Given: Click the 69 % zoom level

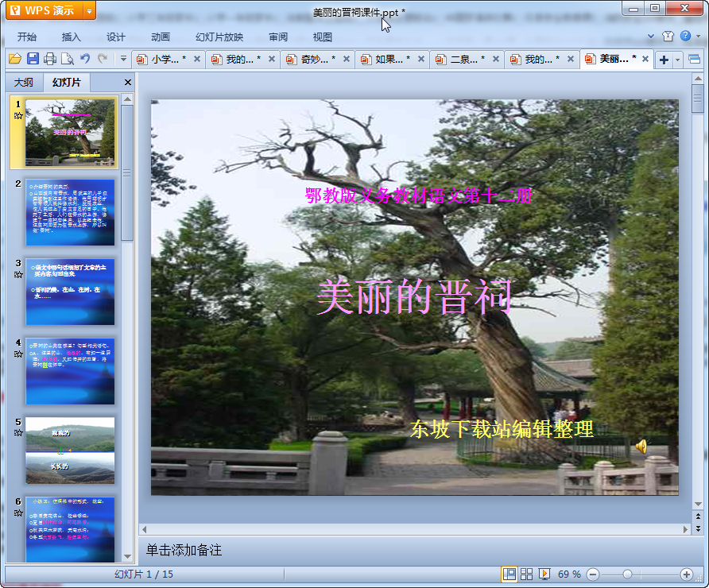Looking at the screenshot, I should point(569,574).
